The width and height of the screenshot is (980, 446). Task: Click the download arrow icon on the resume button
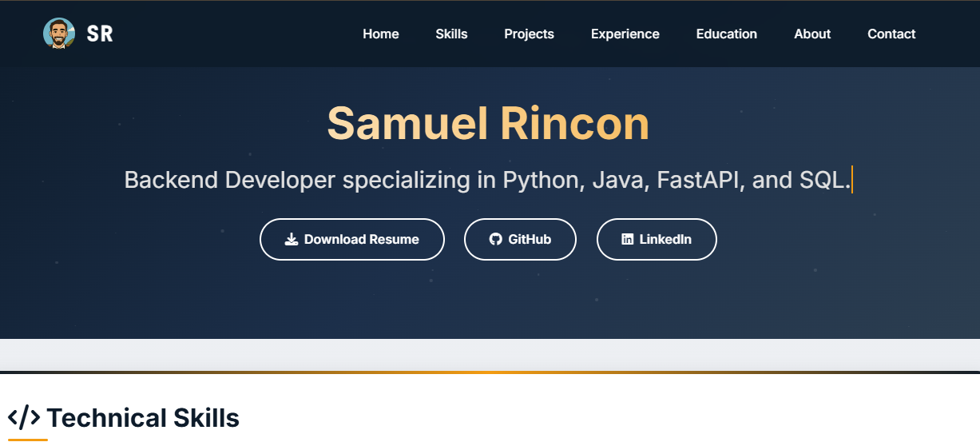292,239
